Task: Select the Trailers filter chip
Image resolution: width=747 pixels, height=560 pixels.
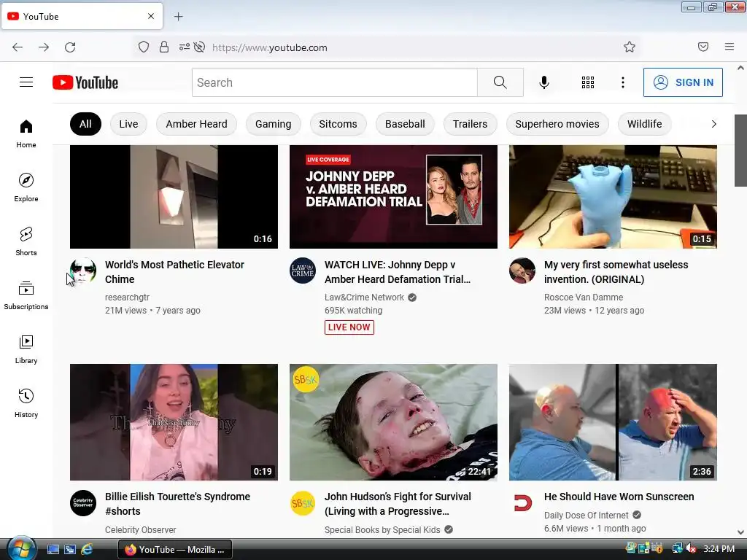Action: (x=470, y=124)
